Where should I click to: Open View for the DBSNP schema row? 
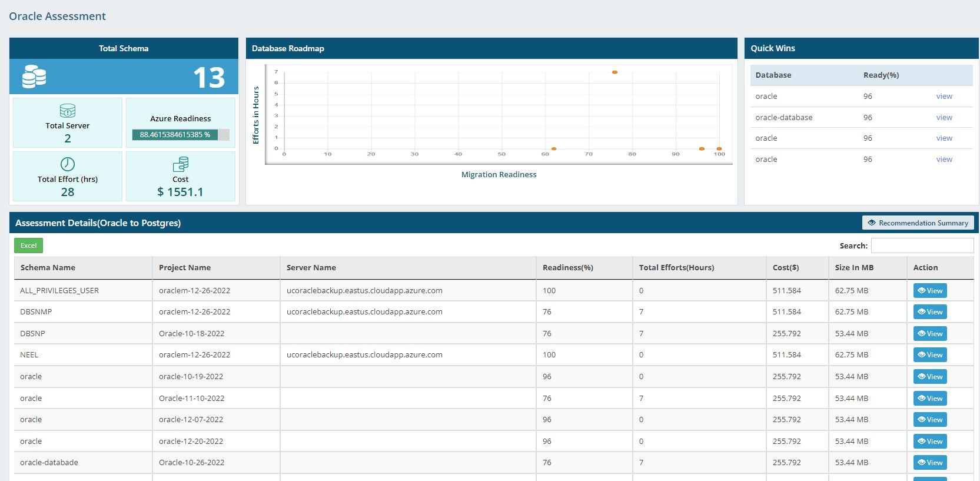coord(930,334)
